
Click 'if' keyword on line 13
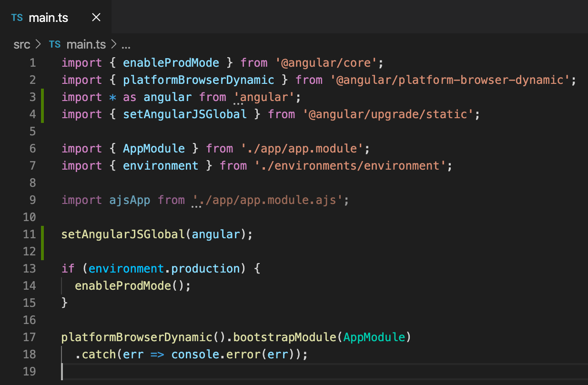[x=68, y=269]
